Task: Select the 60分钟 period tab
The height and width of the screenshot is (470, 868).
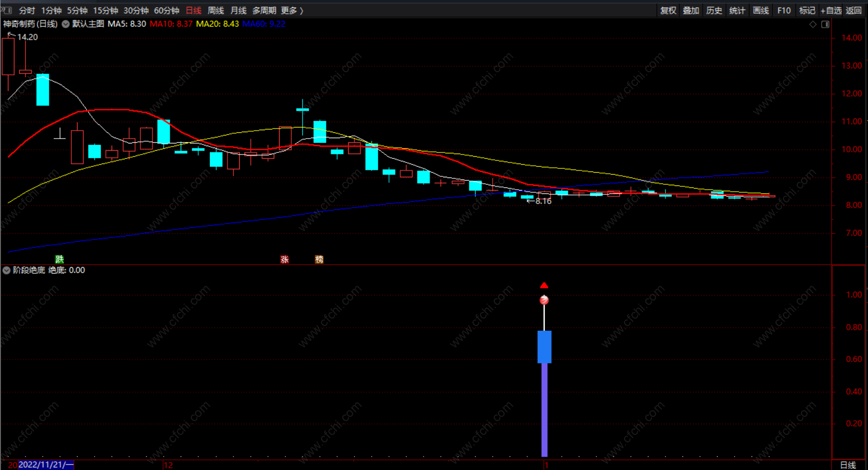Action: tap(166, 11)
